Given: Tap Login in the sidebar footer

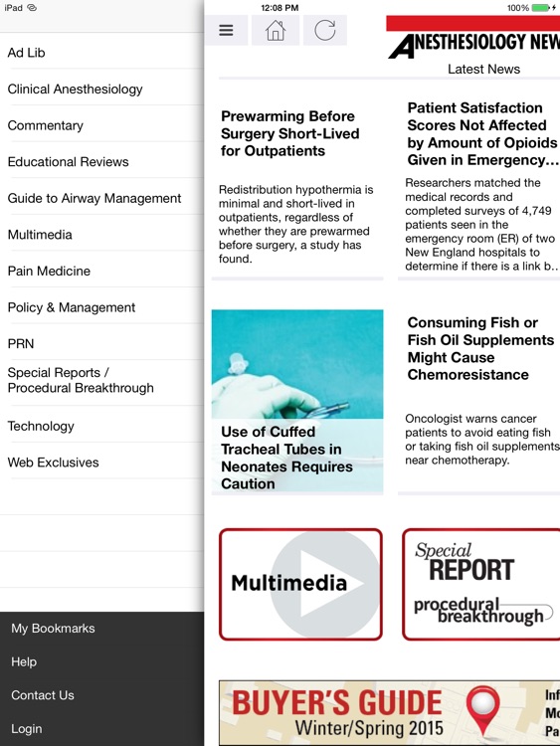Looking at the screenshot, I should (27, 729).
